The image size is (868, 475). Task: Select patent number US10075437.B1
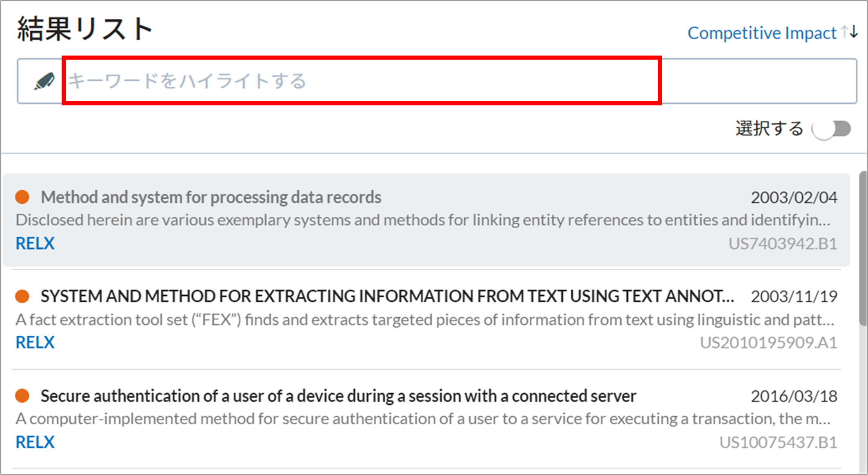pos(778,442)
